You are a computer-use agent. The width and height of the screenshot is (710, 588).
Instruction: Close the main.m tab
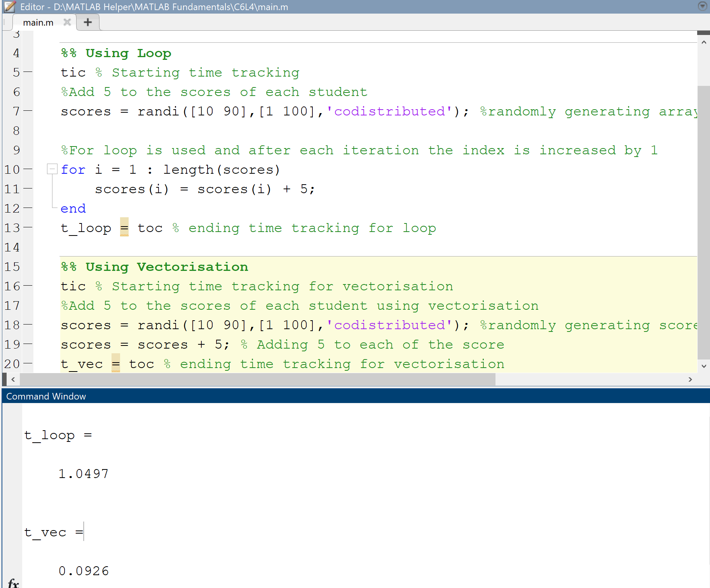(x=67, y=22)
